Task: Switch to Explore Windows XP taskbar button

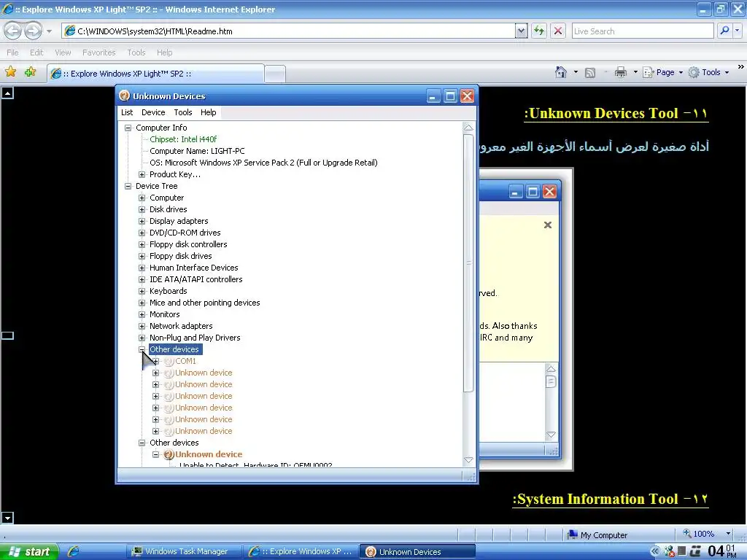Action: [x=301, y=551]
